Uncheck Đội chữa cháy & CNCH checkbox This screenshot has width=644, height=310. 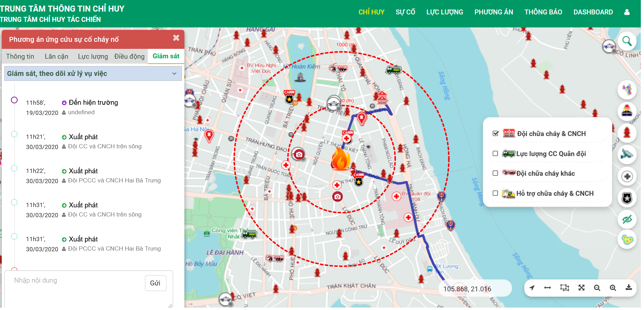point(495,134)
